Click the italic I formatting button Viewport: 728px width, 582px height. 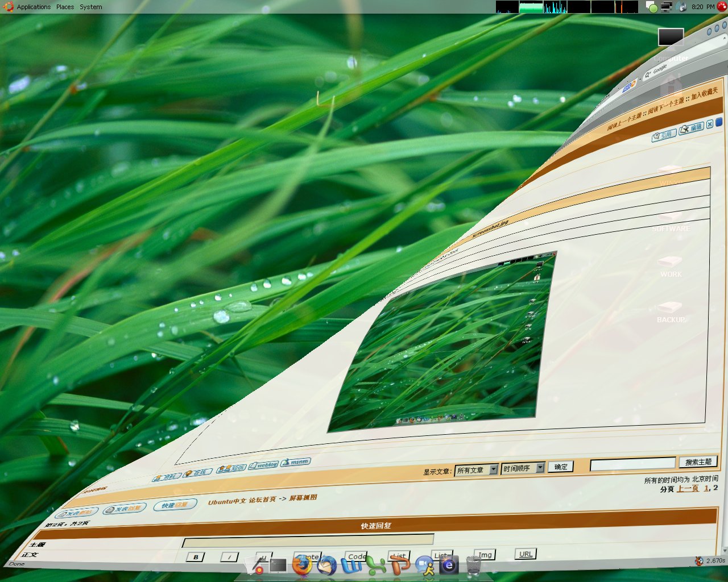pyautogui.click(x=229, y=557)
